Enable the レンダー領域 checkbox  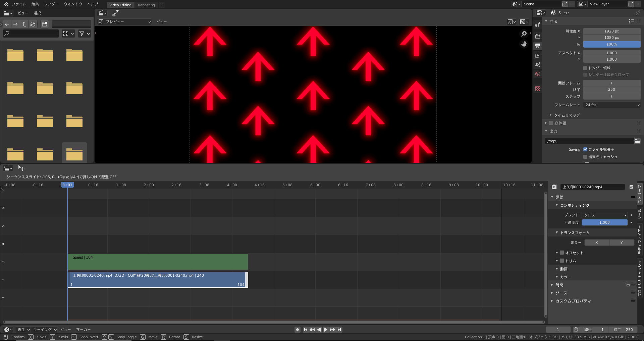pos(585,68)
